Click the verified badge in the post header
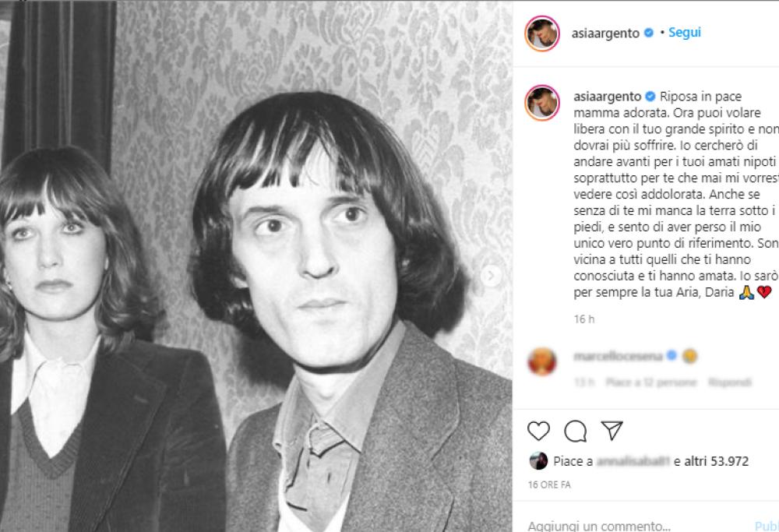 tap(648, 33)
